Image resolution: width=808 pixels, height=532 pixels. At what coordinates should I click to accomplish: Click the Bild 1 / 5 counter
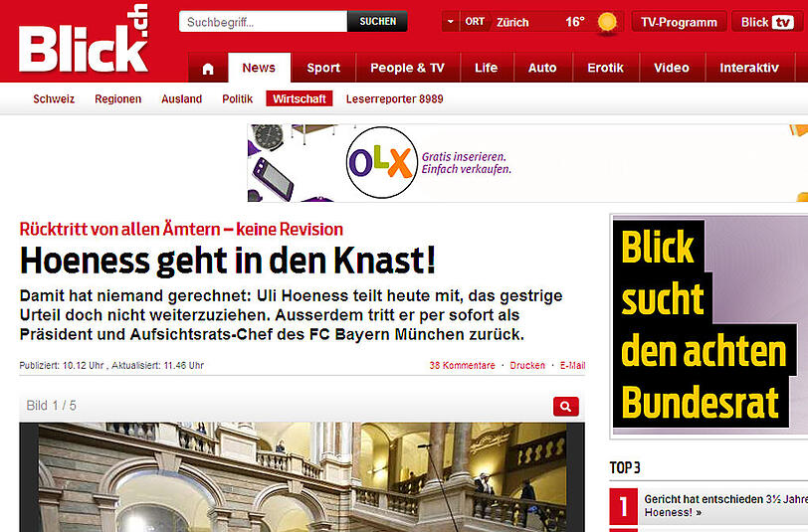(x=51, y=406)
